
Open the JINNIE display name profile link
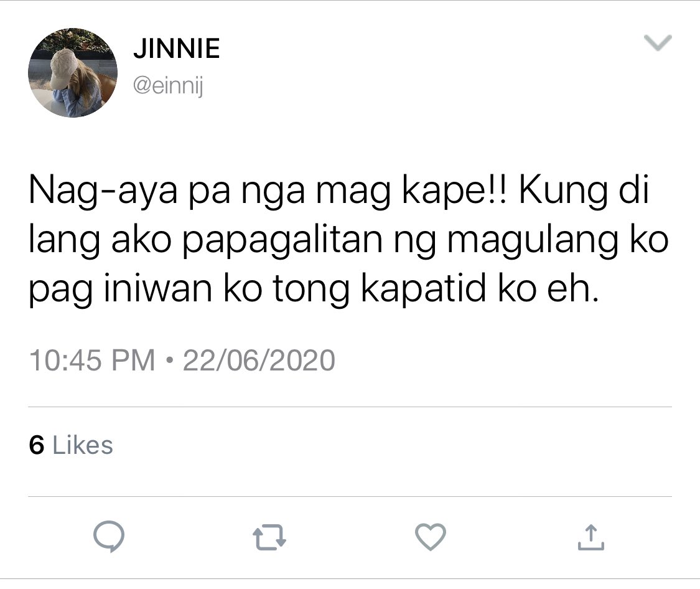pyautogui.click(x=176, y=48)
